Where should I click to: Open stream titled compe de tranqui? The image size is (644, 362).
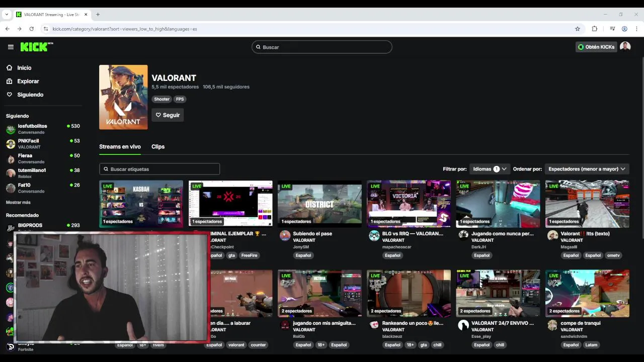[581, 323]
